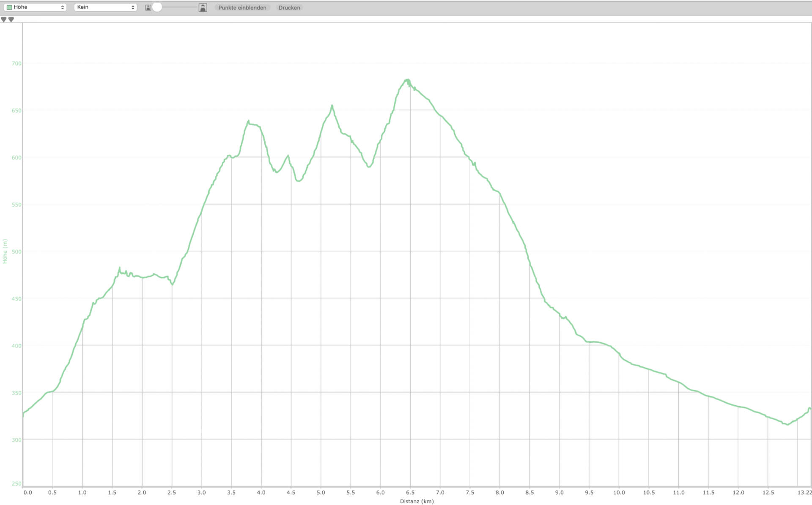
Task: Click the Punkte einblenden button
Action: [x=242, y=8]
